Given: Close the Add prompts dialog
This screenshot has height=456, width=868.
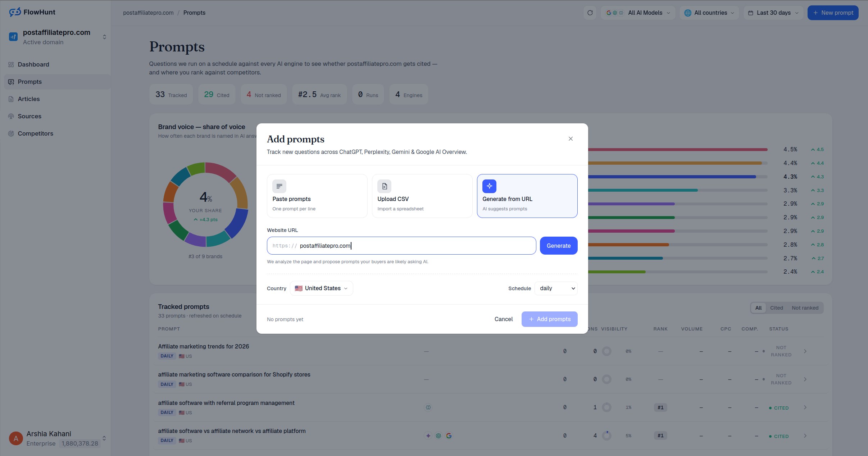Looking at the screenshot, I should click(571, 139).
